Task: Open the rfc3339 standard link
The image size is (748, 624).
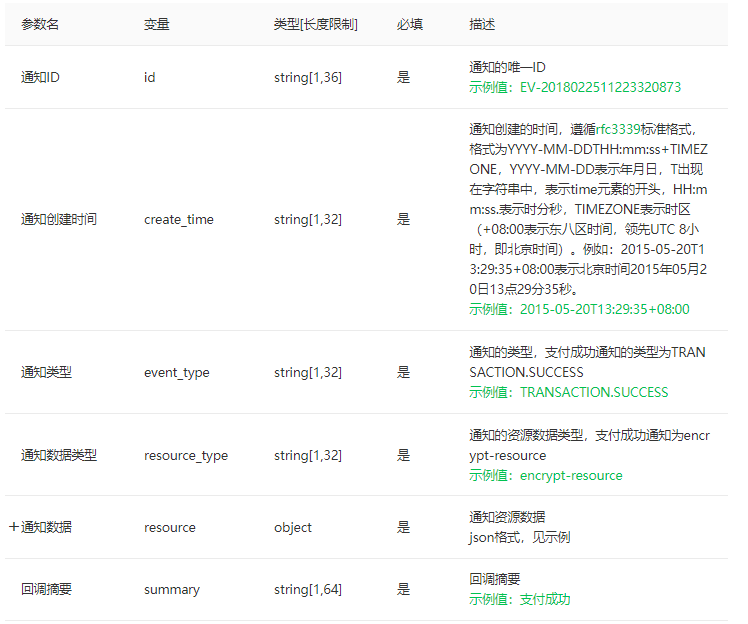Action: point(618,129)
